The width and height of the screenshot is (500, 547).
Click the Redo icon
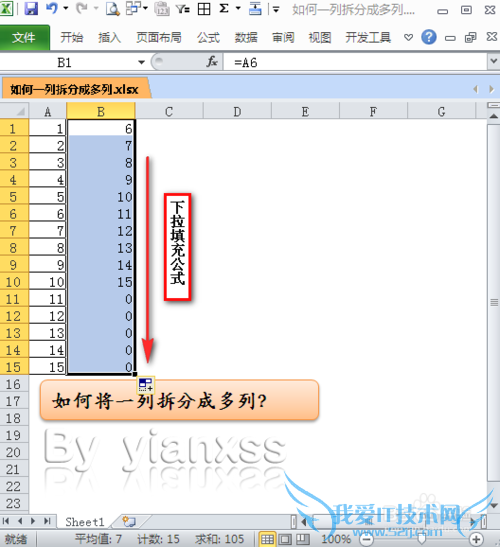82,8
